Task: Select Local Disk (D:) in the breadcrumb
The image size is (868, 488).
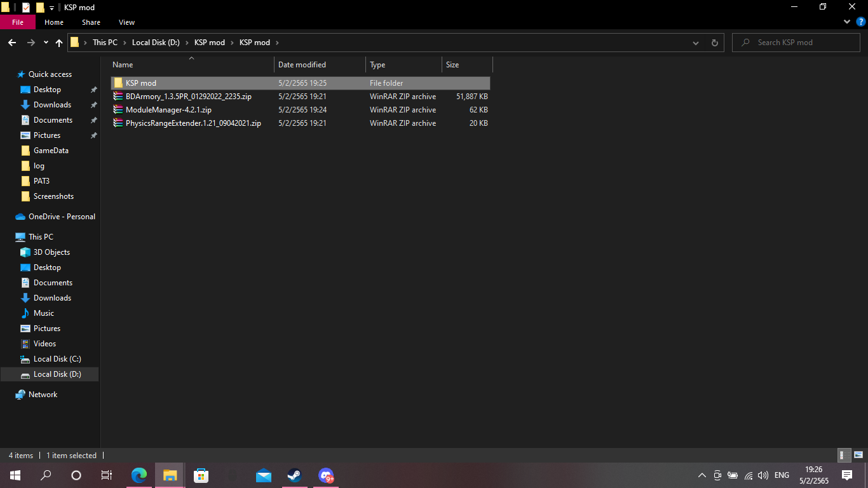Action: click(156, 43)
